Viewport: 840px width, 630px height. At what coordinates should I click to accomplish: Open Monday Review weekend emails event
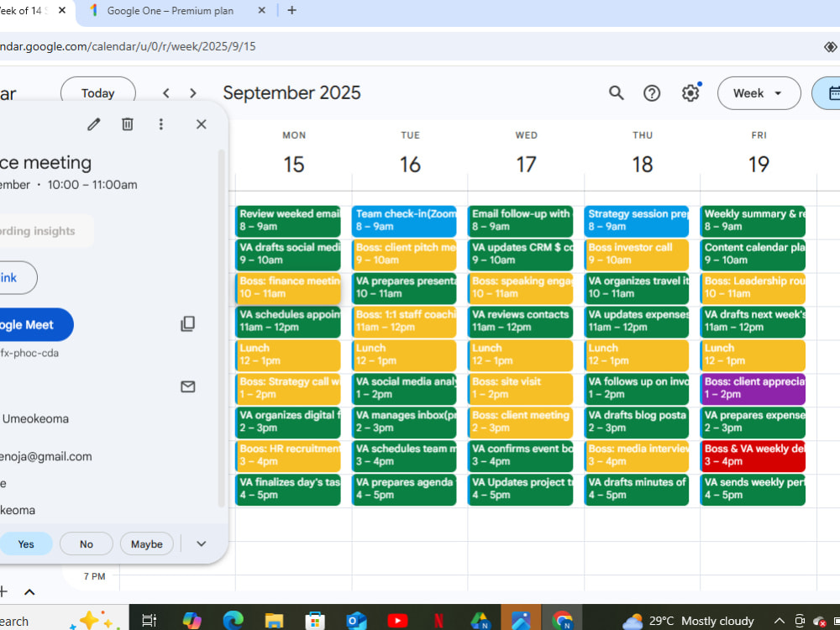[x=287, y=221]
